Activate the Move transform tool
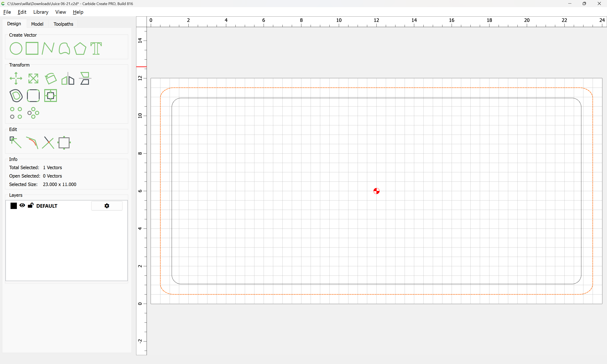Image resolution: width=607 pixels, height=364 pixels. click(16, 78)
